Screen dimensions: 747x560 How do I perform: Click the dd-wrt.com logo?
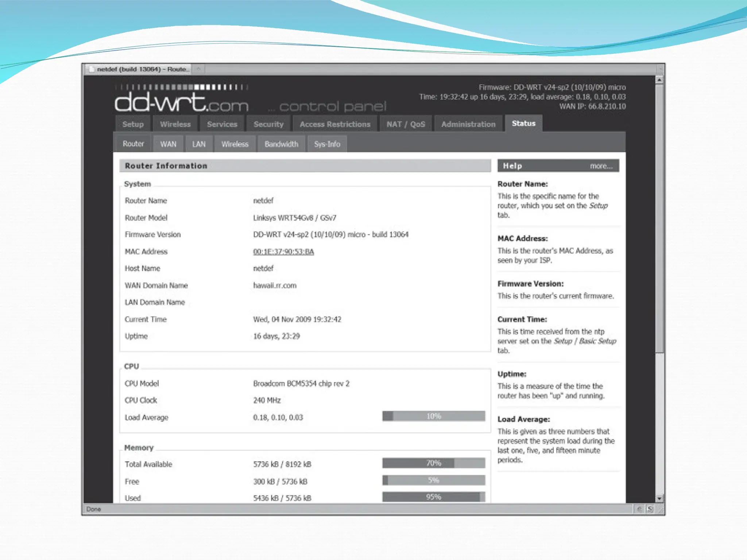tap(181, 102)
